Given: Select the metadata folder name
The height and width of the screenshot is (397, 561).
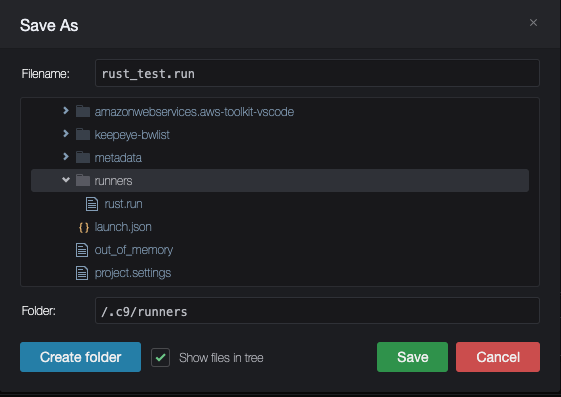Looking at the screenshot, I should tap(118, 158).
